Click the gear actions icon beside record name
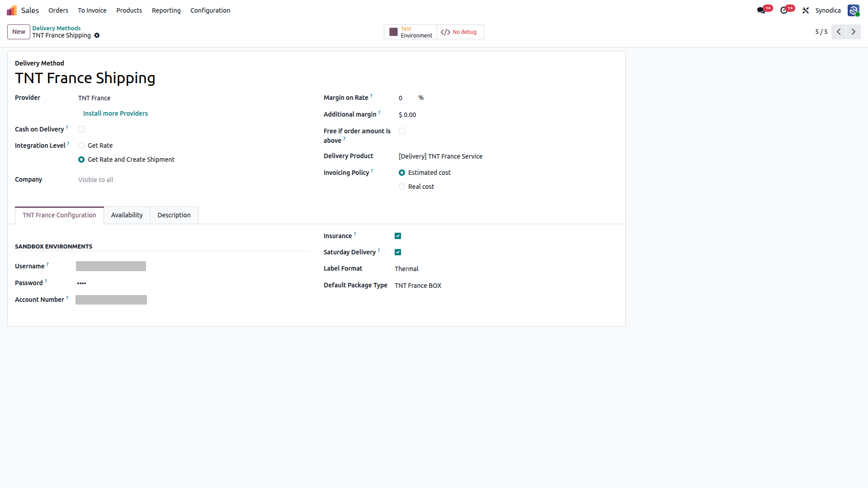This screenshot has width=868, height=488. tap(97, 35)
